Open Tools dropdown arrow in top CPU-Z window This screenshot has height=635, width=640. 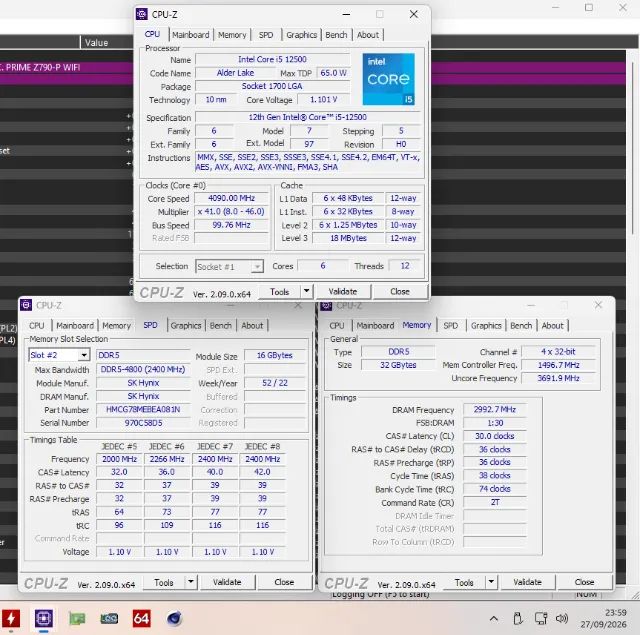pos(307,291)
